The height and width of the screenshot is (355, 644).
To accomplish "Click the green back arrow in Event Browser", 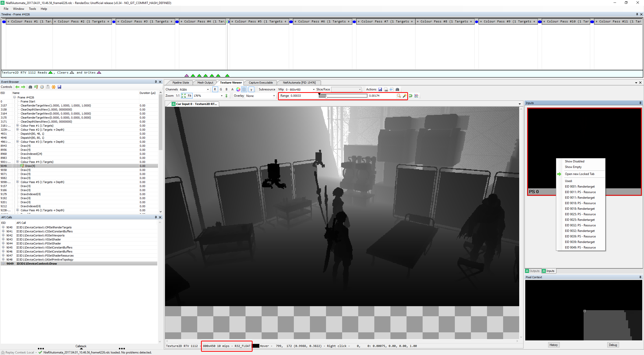I will coord(17,87).
